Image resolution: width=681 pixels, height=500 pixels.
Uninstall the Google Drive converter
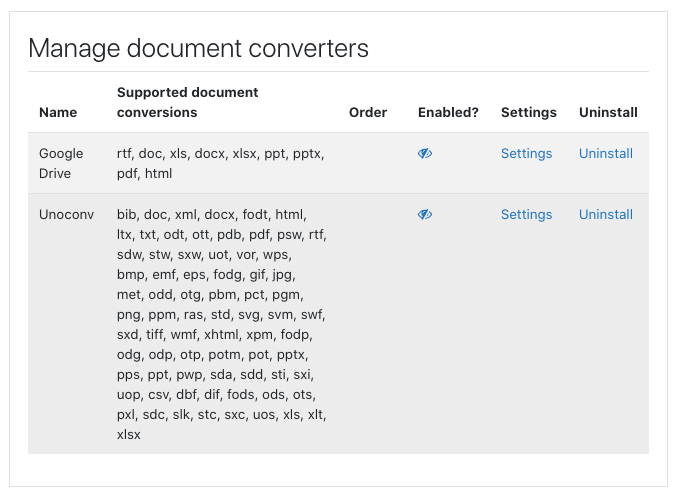pyautogui.click(x=606, y=153)
